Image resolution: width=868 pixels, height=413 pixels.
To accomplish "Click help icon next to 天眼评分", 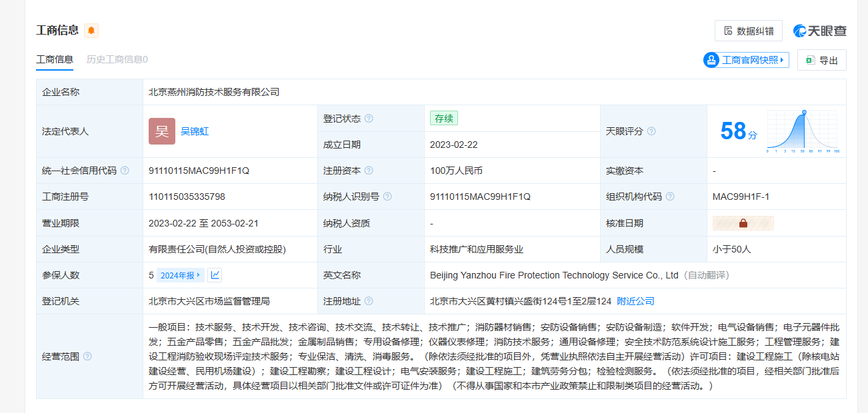I will pos(651,131).
